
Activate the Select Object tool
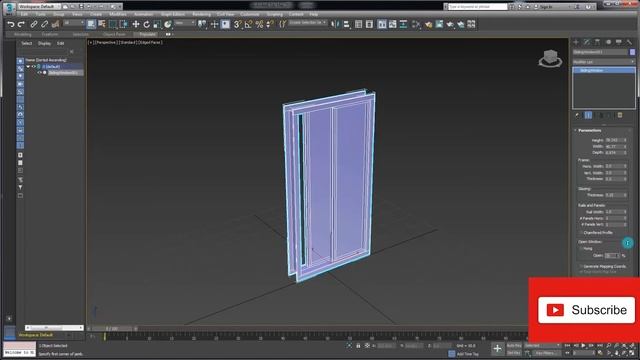point(91,24)
